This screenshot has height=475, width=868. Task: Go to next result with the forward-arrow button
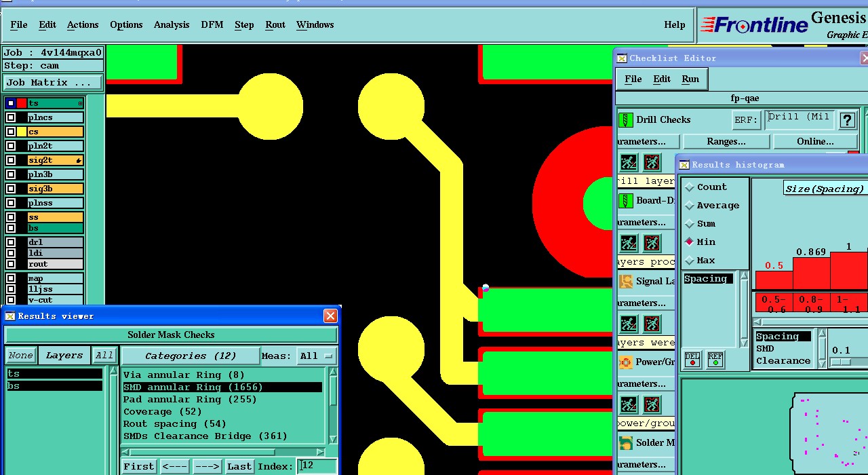[207, 467]
